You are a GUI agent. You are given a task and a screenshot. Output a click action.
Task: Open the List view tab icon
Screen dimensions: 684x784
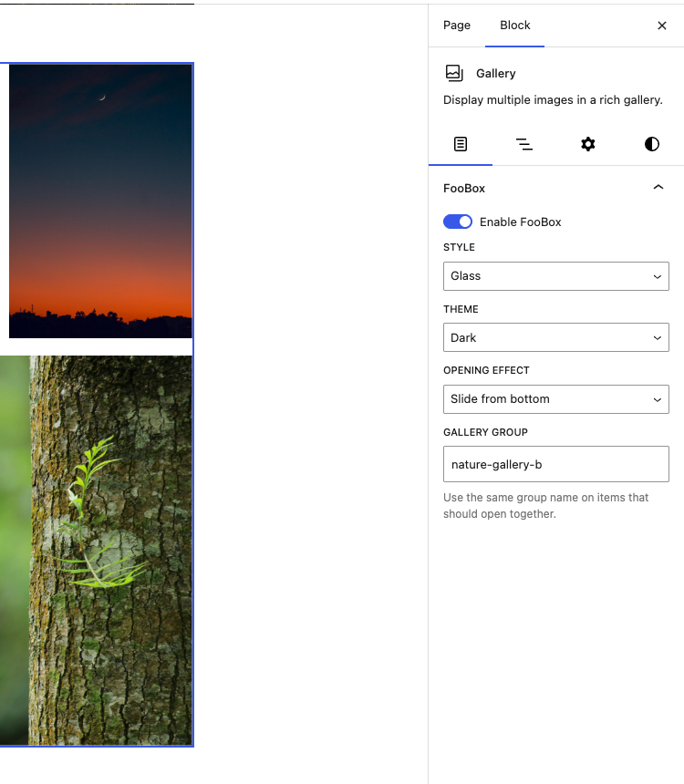click(523, 144)
